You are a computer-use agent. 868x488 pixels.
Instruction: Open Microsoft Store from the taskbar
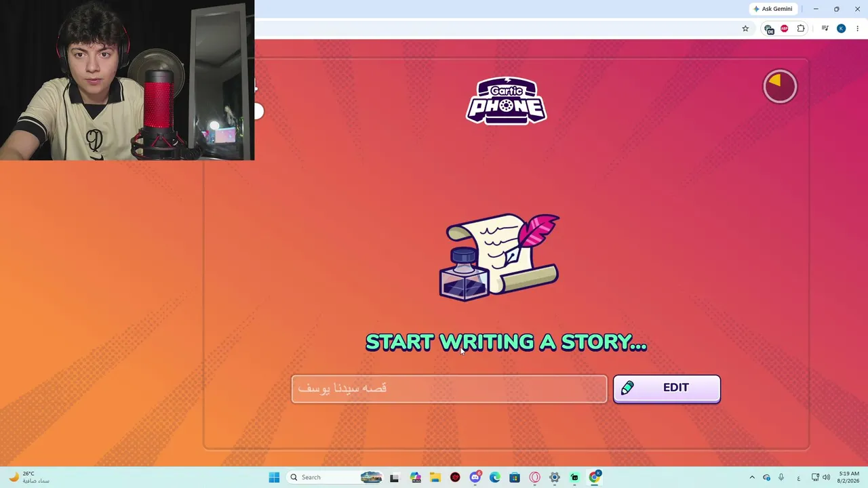pos(515,477)
